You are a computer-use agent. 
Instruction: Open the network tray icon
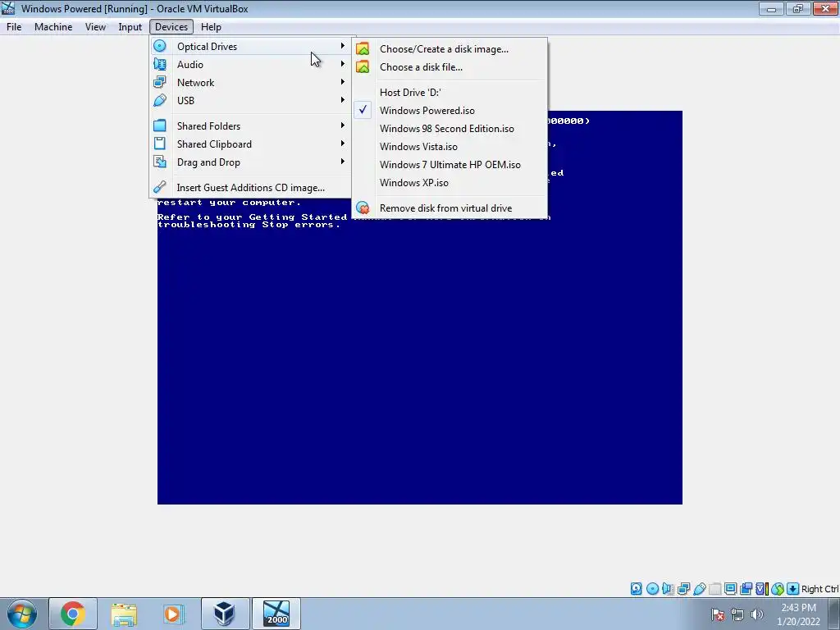click(737, 614)
